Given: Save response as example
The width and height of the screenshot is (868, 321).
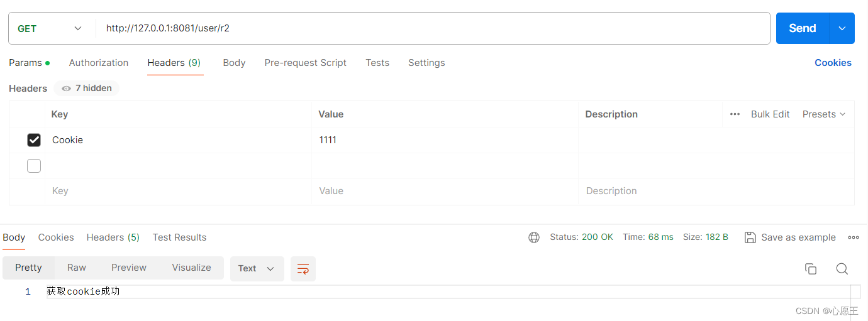Looking at the screenshot, I should (x=790, y=237).
